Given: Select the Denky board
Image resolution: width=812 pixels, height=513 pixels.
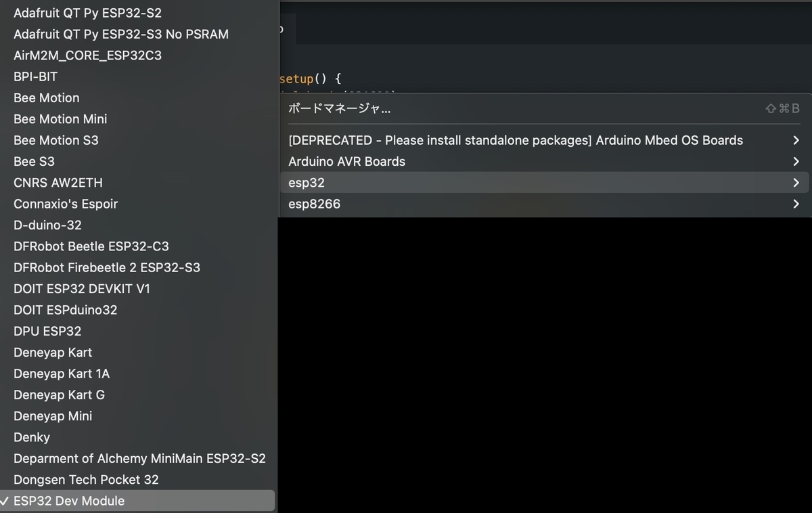Looking at the screenshot, I should point(31,437).
